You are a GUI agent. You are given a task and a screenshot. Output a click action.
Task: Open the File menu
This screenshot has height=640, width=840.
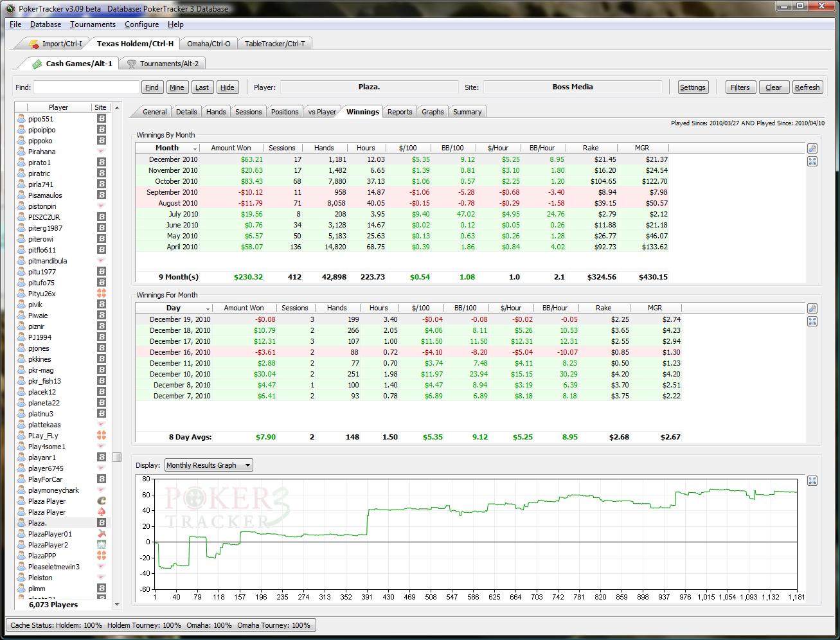pyautogui.click(x=15, y=24)
